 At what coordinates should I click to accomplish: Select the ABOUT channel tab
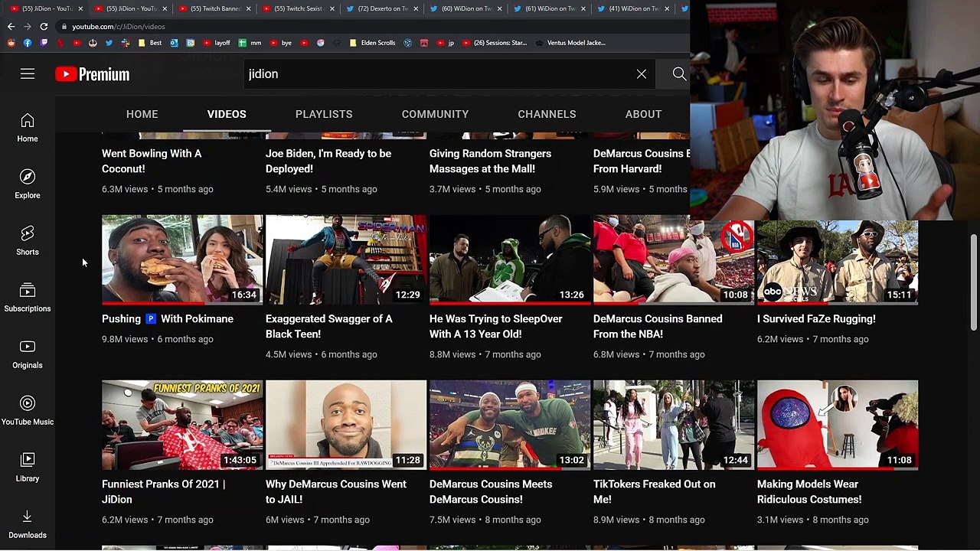(643, 114)
